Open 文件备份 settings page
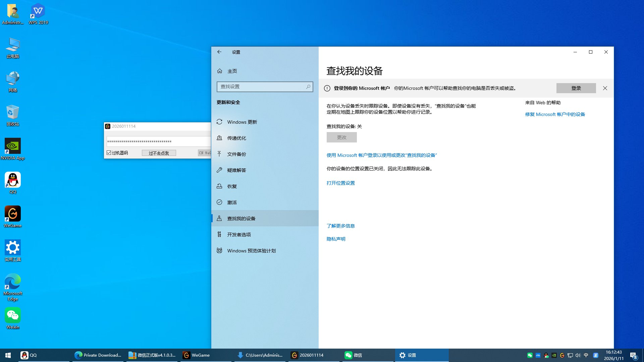Image resolution: width=644 pixels, height=362 pixels. tap(236, 154)
